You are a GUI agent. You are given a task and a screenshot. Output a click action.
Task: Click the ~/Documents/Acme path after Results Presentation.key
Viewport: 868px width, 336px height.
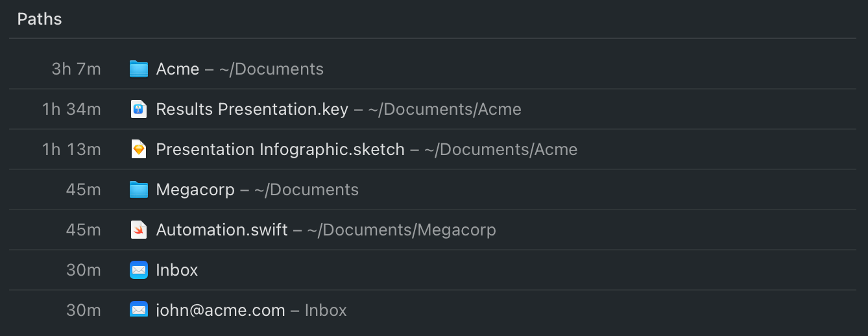(x=444, y=109)
